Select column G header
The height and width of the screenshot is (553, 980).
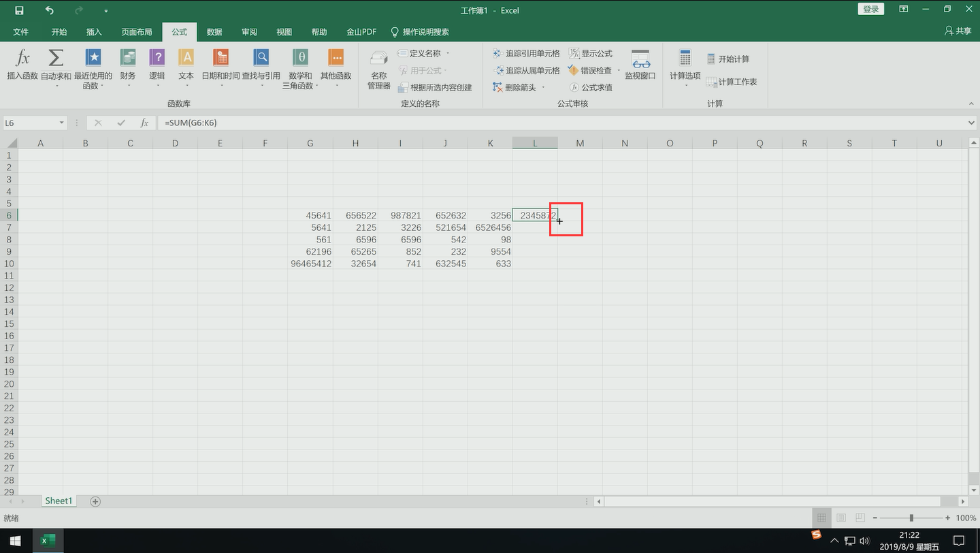point(310,143)
